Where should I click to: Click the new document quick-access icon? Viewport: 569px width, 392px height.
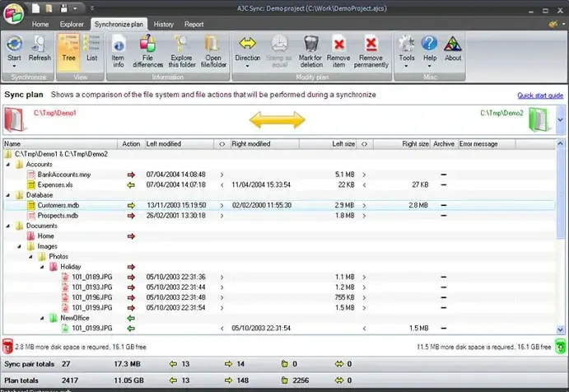tap(35, 8)
